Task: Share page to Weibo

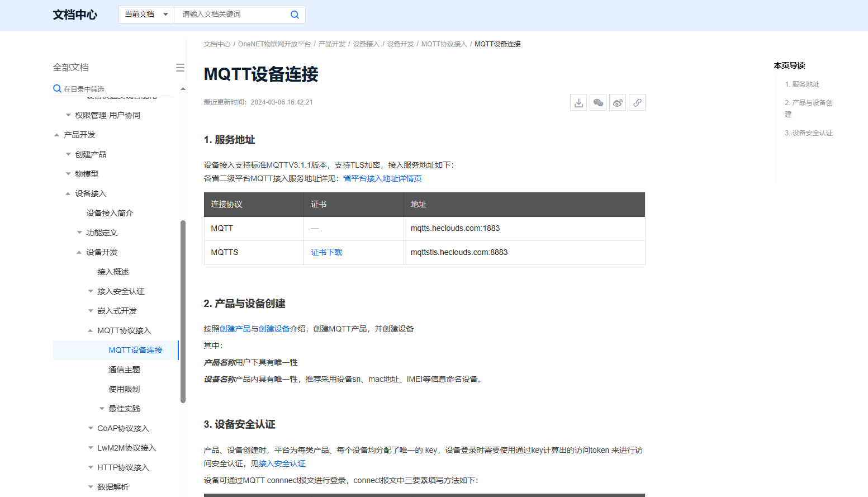Action: point(618,102)
